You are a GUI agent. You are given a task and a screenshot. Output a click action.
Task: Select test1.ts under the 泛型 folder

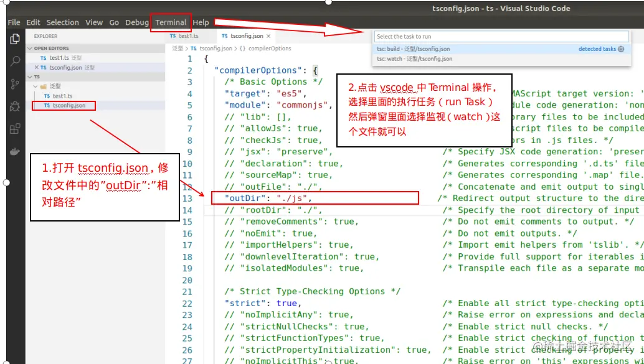pos(96,96)
